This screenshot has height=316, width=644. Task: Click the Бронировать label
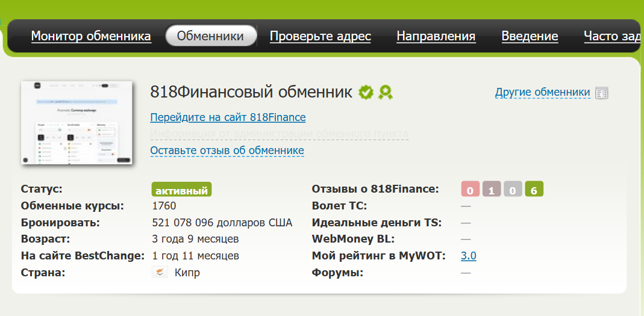tap(60, 223)
